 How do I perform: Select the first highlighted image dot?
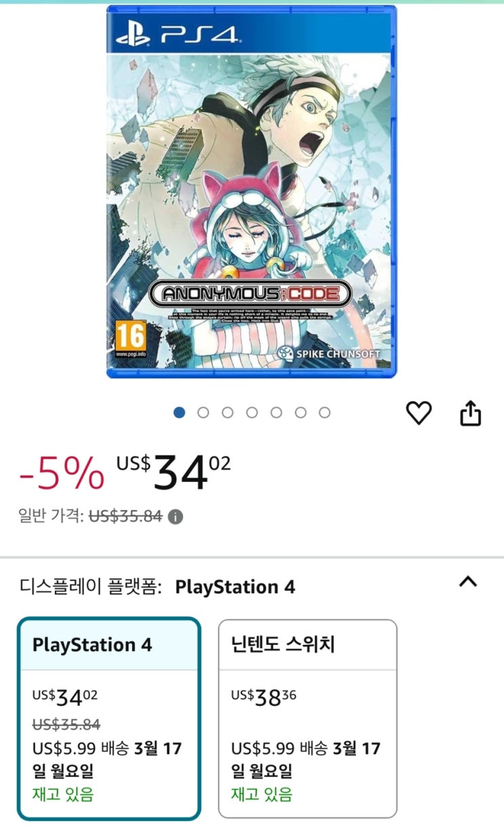tap(179, 413)
